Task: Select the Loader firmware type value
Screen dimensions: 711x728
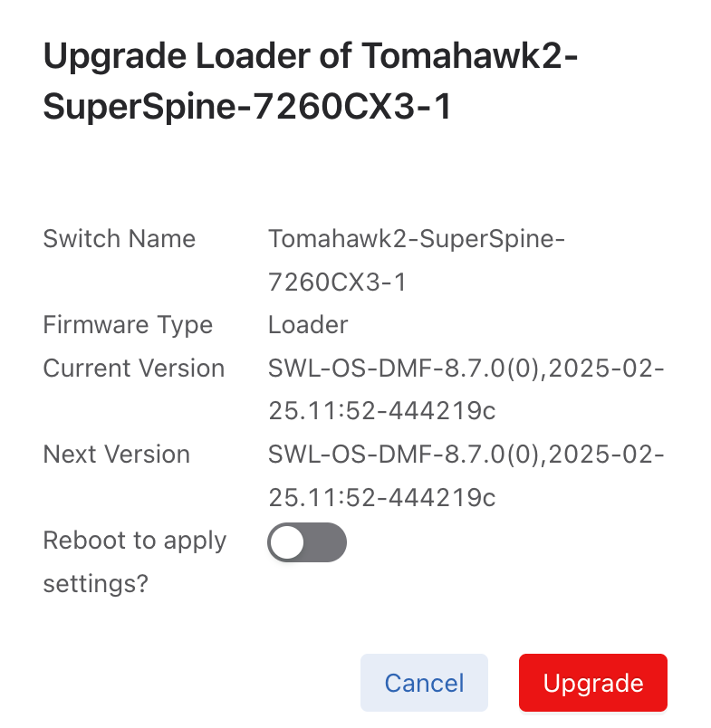Action: click(x=308, y=325)
